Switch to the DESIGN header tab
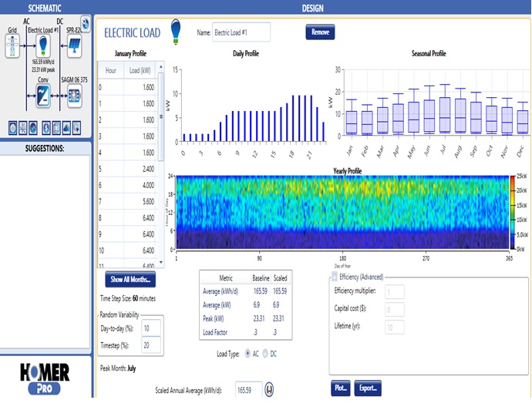The width and height of the screenshot is (532, 410). pyautogui.click(x=313, y=7)
